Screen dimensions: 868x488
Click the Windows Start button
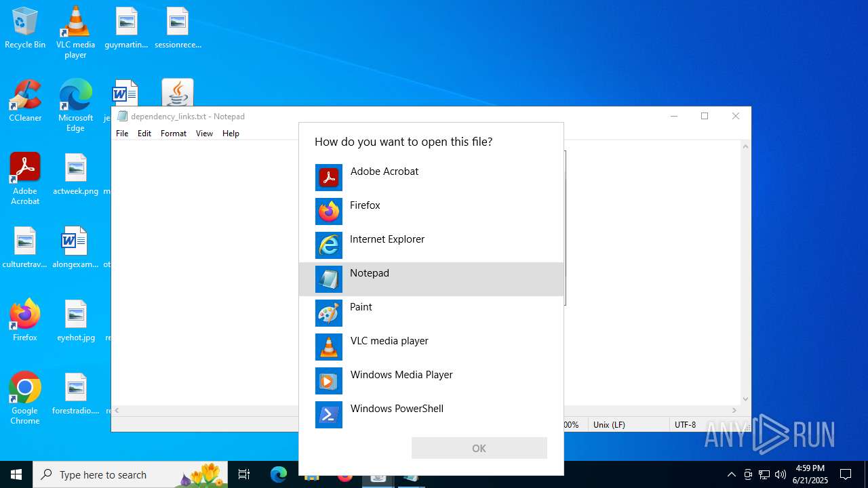click(16, 474)
